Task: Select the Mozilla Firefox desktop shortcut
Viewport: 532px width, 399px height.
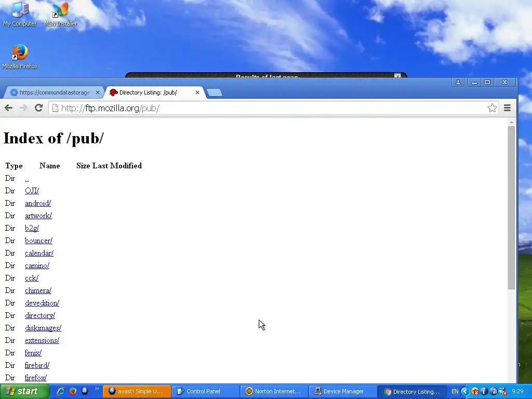Action: pyautogui.click(x=20, y=56)
